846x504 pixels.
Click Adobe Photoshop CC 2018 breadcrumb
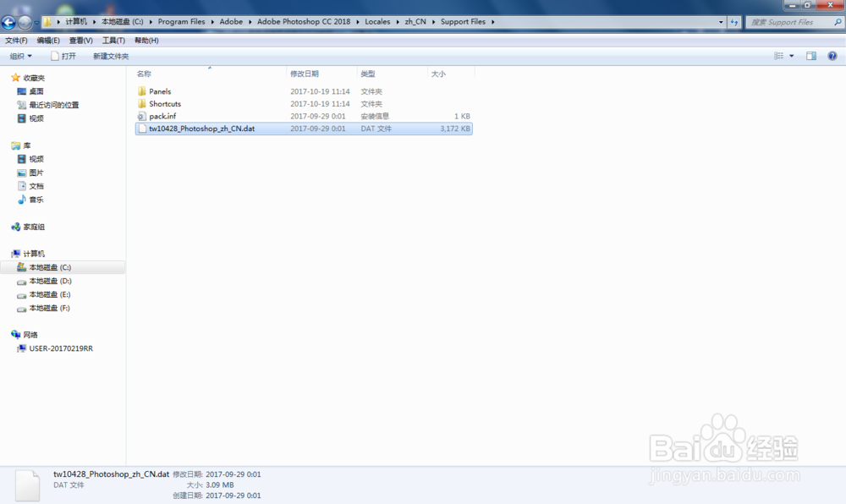pyautogui.click(x=304, y=21)
